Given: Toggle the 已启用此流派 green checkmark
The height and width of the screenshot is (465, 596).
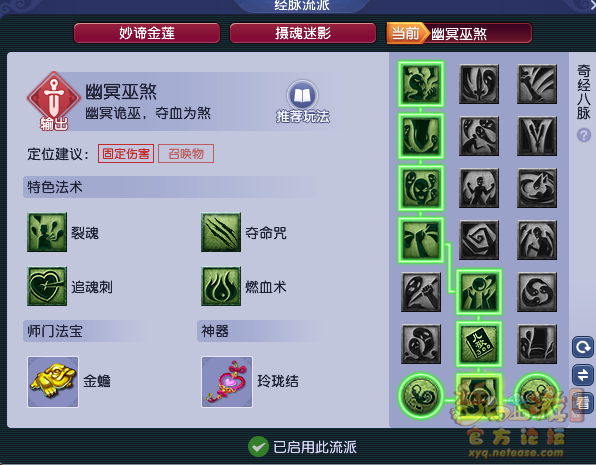Looking at the screenshot, I should [258, 446].
